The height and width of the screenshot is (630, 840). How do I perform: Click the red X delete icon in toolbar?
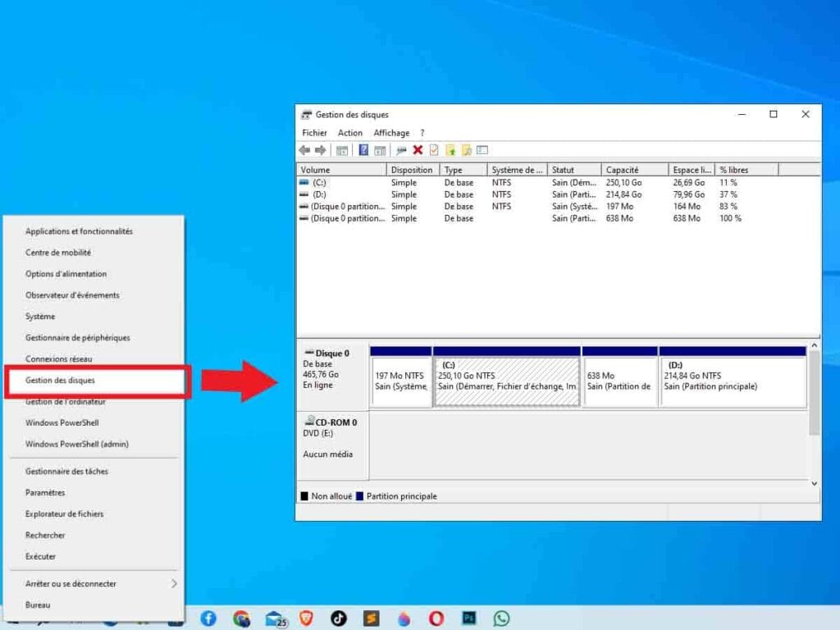418,150
